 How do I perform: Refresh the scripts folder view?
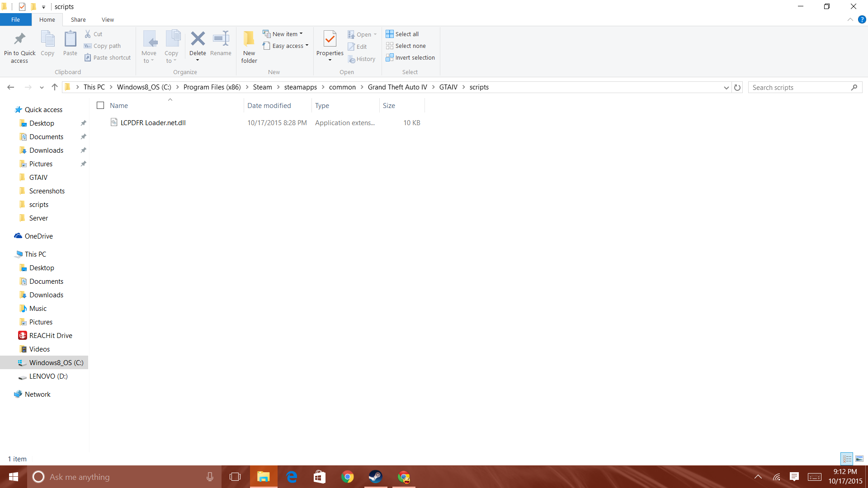pyautogui.click(x=737, y=87)
